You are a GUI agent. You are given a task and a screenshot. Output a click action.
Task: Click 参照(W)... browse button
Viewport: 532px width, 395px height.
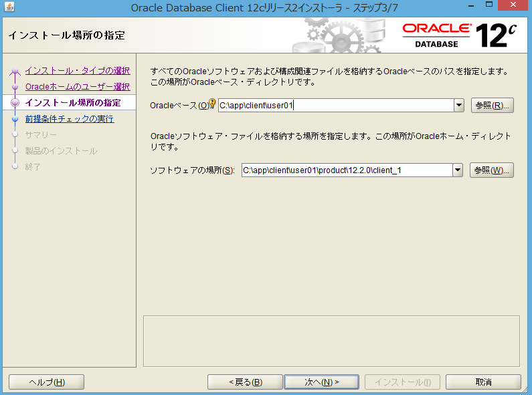pos(492,170)
